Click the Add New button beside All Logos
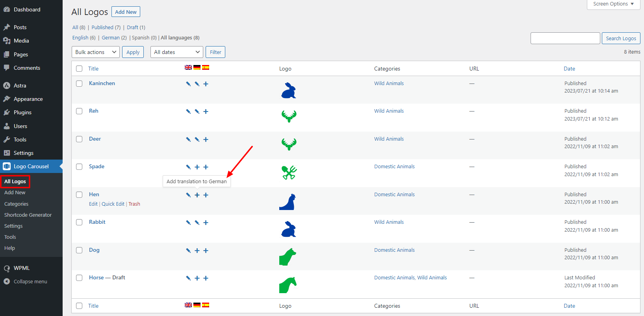Screen dimensions: 644x316 pos(126,12)
